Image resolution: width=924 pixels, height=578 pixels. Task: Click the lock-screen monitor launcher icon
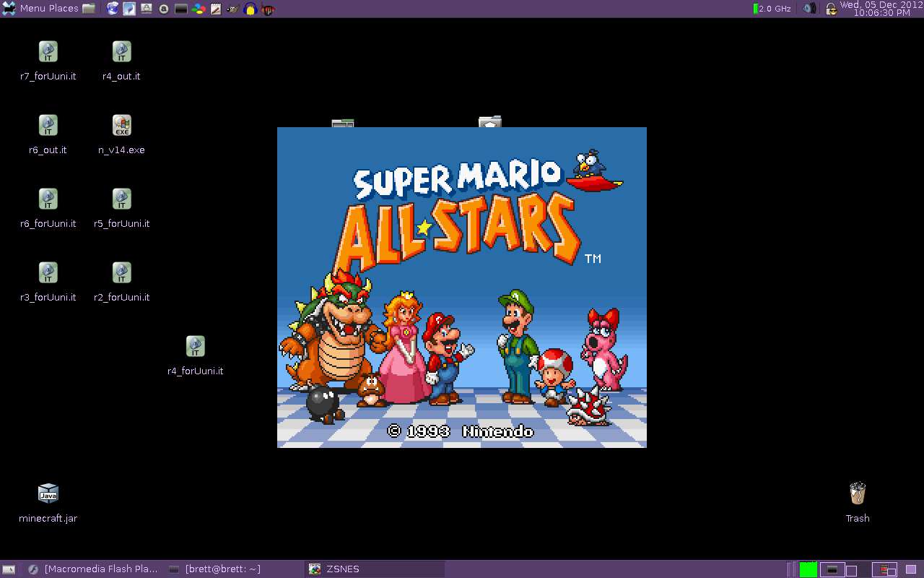click(x=147, y=9)
